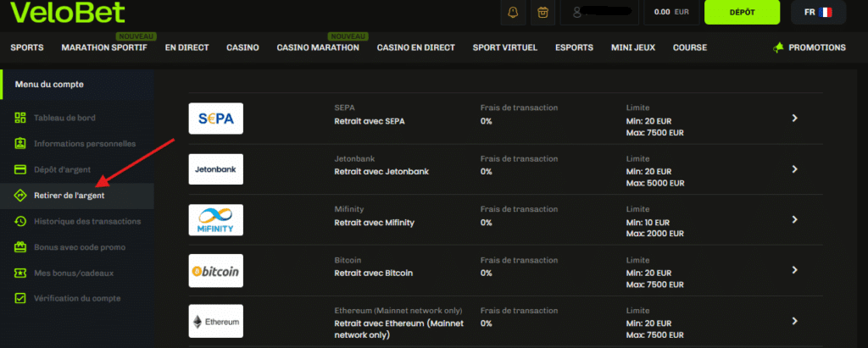Select the SEPA logo thumbnail
Screen dimensions: 868x348
216,119
